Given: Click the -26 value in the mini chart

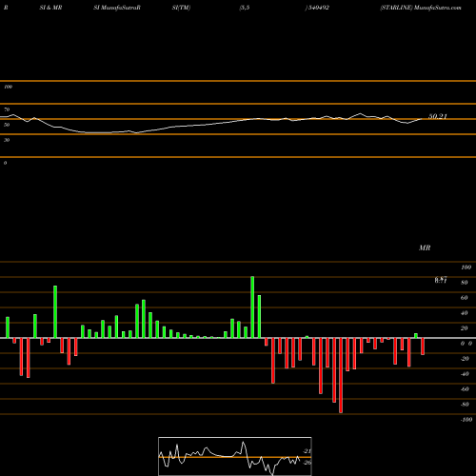Looking at the screenshot, I should coord(307,463).
